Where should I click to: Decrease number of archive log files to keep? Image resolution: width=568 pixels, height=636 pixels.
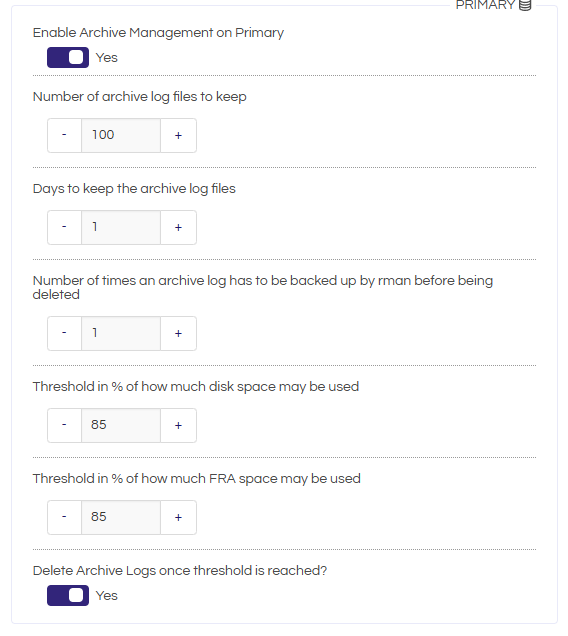tap(65, 135)
